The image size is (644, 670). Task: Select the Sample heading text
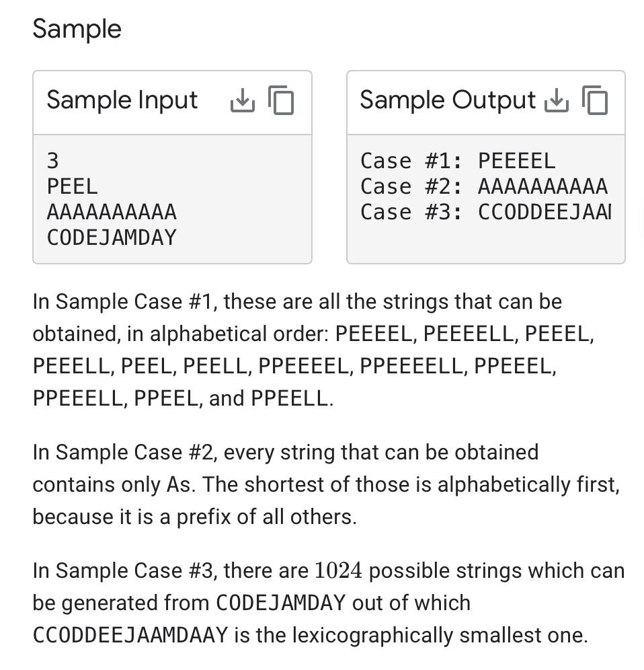tap(77, 28)
